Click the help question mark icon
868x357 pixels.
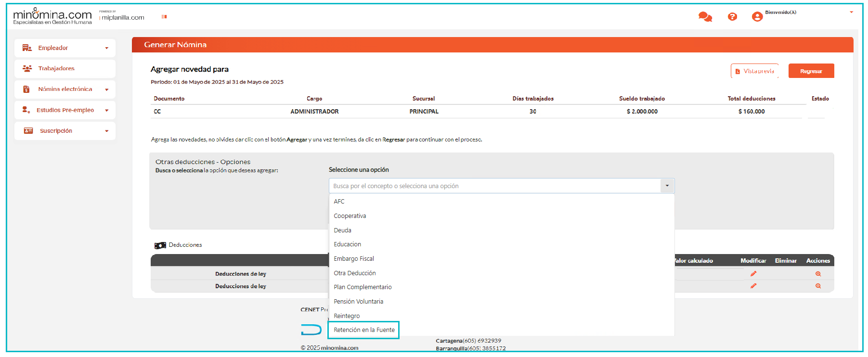tap(732, 17)
